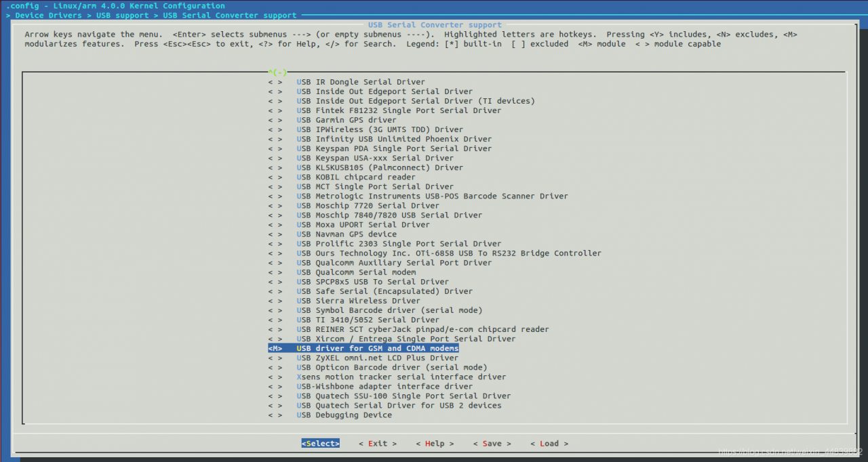Select the plain USB Inside Out Edgeport Serial Driver
The height and width of the screenshot is (462, 868).
(384, 91)
